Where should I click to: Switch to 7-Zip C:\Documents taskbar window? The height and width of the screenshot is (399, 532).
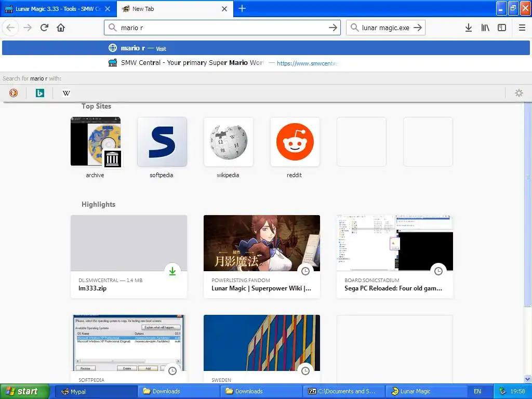(344, 391)
